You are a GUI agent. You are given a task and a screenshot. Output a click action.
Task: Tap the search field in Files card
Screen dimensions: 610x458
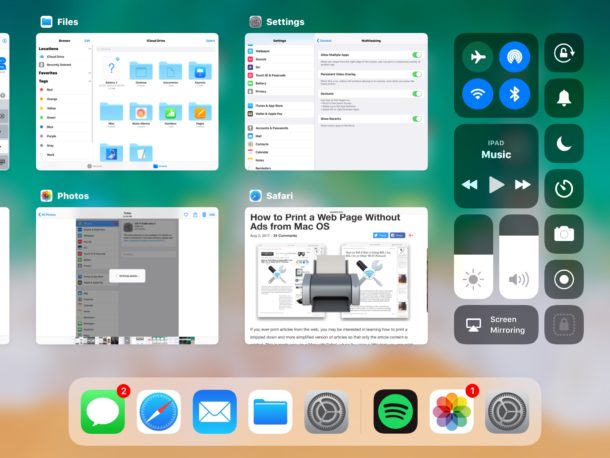pyautogui.click(x=156, y=49)
